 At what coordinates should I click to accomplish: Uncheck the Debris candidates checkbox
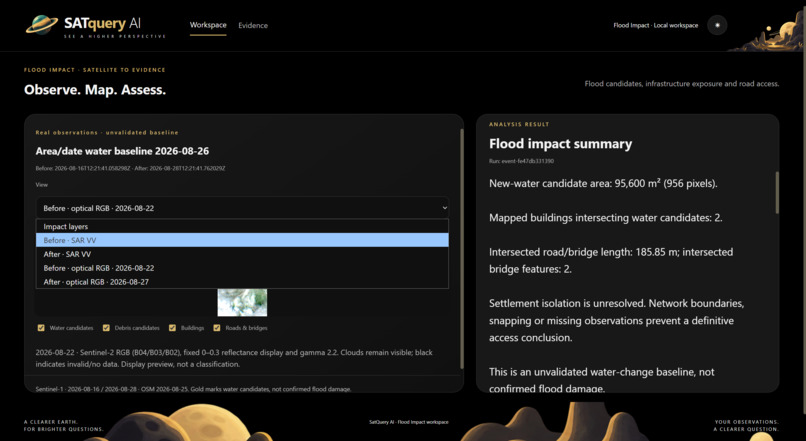point(106,328)
